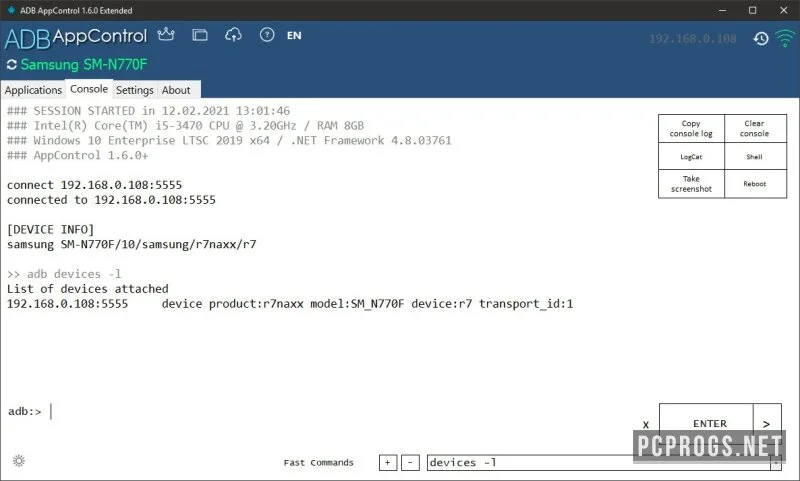Click the ADB AppControl logo
This screenshot has width=800, height=481.
(x=76, y=38)
